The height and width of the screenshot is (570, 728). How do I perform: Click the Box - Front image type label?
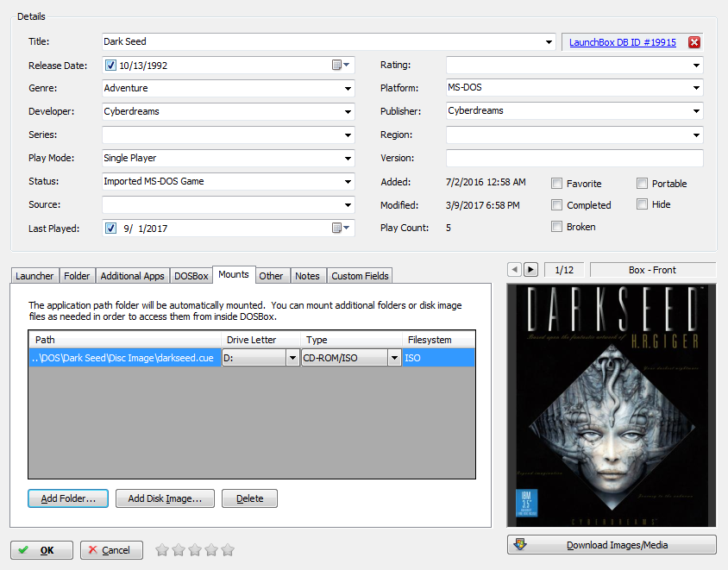click(x=652, y=270)
